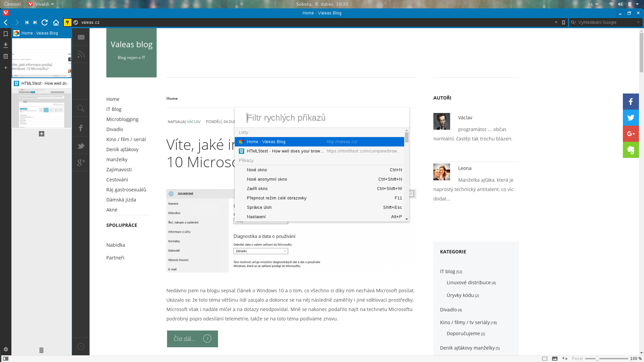Go to the home page
This screenshot has width=644, height=362.
pyautogui.click(x=56, y=22)
